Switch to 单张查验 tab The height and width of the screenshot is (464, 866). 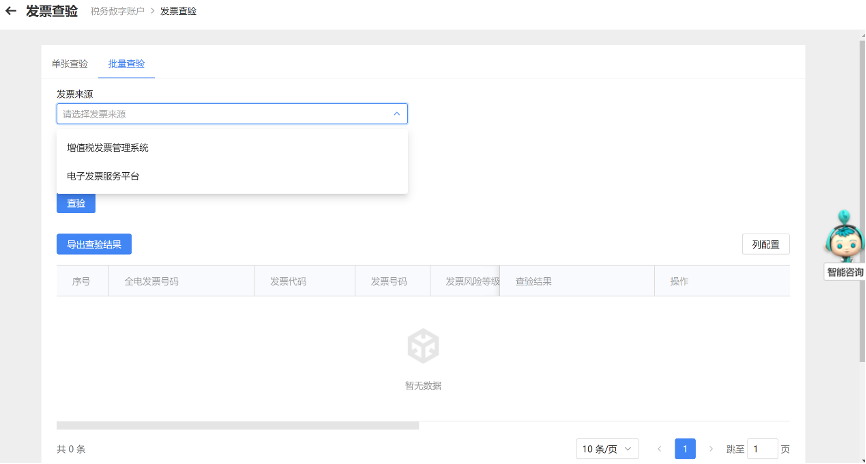70,63
